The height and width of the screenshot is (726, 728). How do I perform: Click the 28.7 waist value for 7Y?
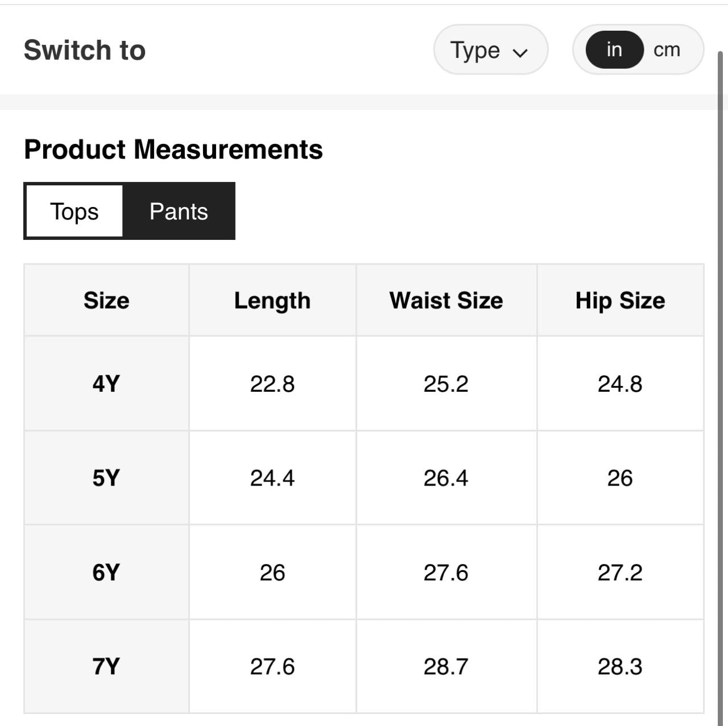(446, 666)
